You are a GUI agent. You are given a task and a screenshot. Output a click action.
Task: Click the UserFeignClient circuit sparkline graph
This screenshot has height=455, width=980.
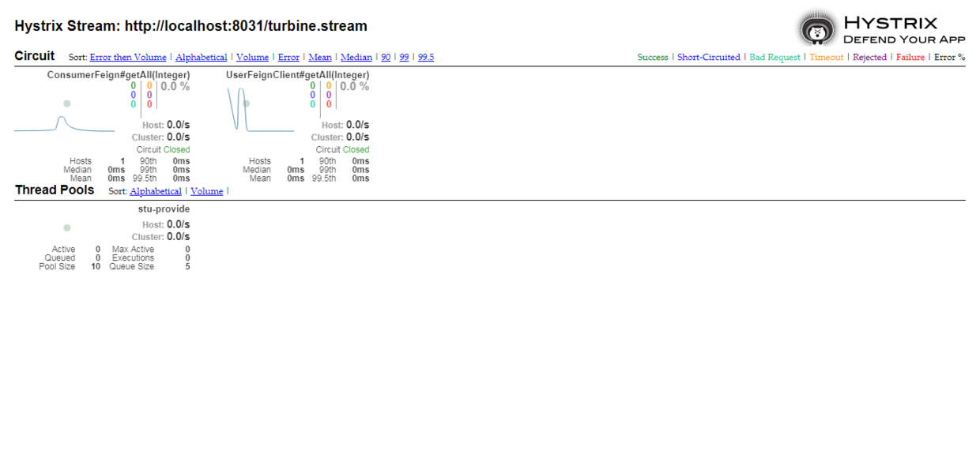point(260,109)
